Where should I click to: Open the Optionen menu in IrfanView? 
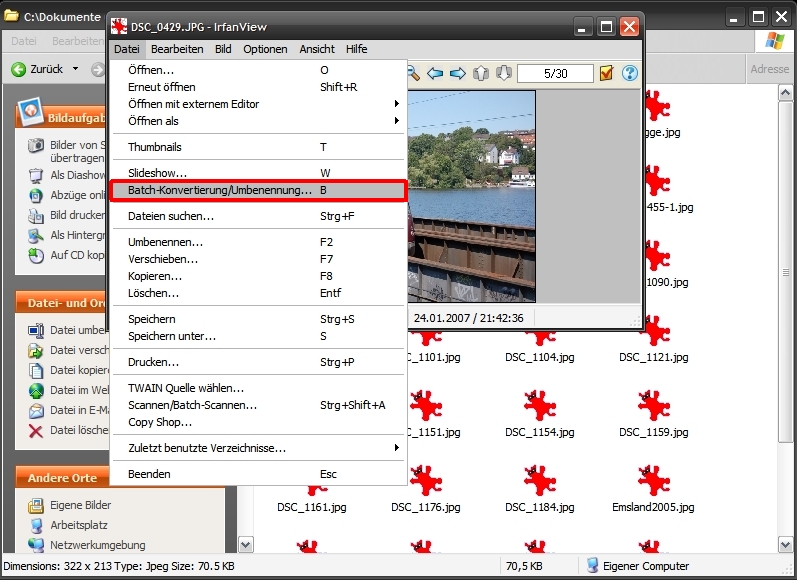click(x=265, y=49)
